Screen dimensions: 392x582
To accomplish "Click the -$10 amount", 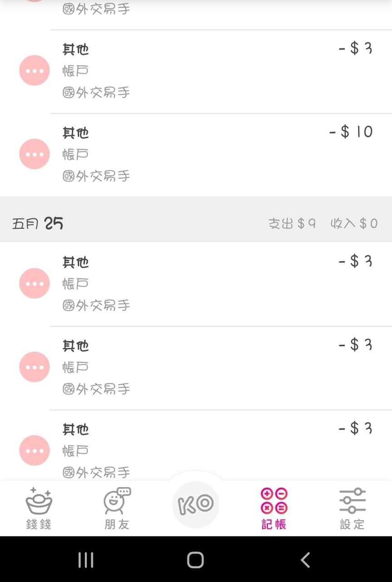I will coord(351,132).
